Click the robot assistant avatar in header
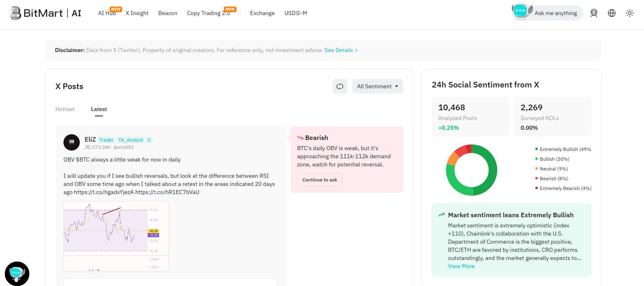 (522, 11)
